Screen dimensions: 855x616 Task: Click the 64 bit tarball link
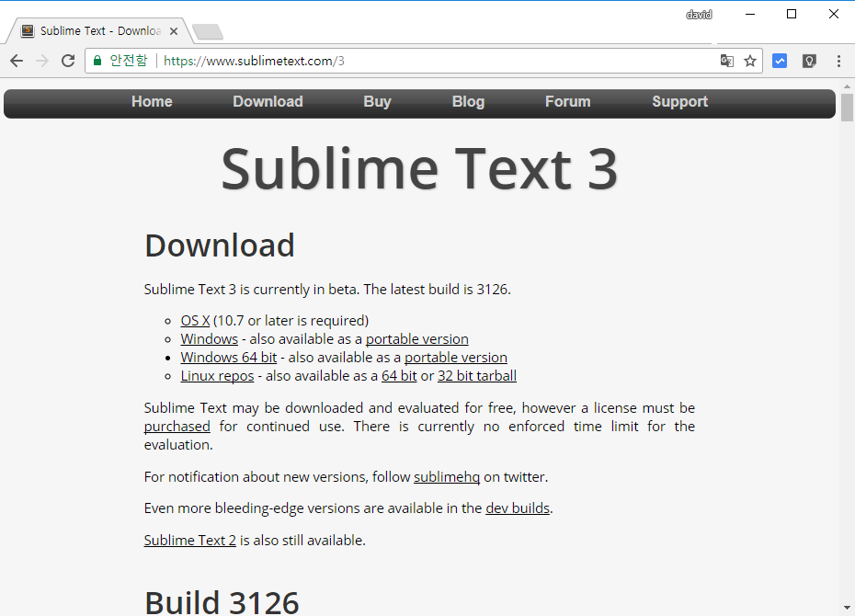[399, 376]
